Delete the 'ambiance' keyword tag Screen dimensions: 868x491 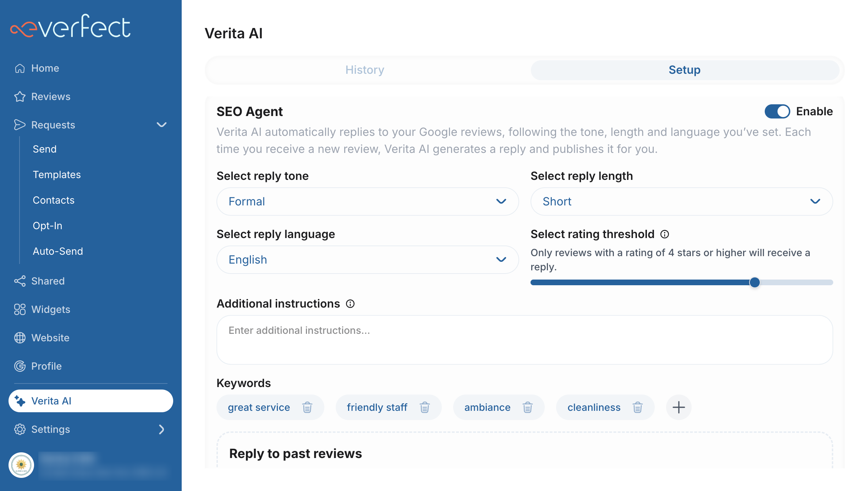pos(527,407)
